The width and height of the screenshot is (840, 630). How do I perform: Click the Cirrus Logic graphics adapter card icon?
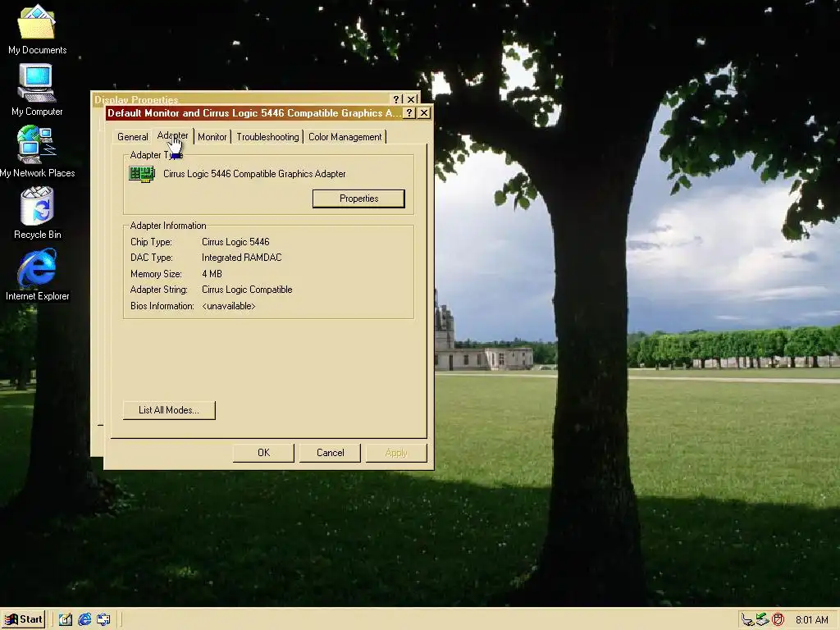point(142,174)
